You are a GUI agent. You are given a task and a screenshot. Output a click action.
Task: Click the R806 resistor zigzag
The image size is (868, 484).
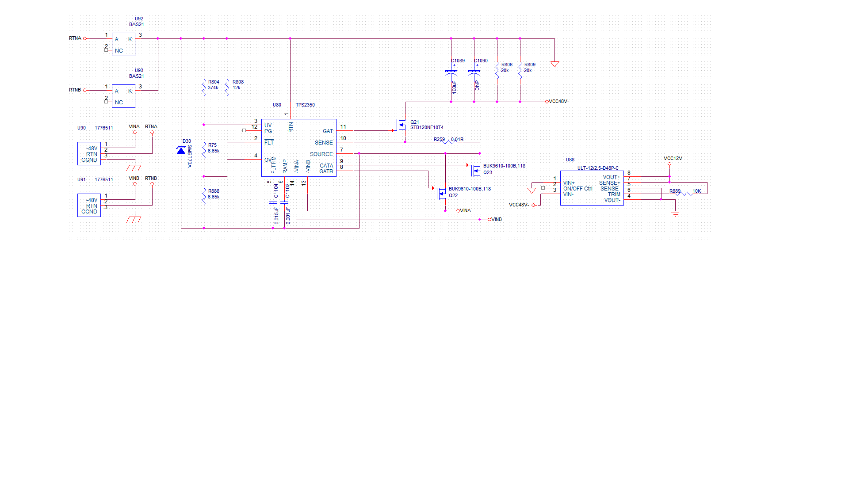497,70
